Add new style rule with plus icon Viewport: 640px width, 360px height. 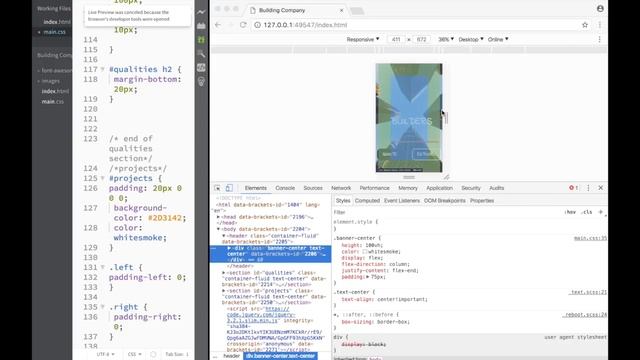pos(600,212)
